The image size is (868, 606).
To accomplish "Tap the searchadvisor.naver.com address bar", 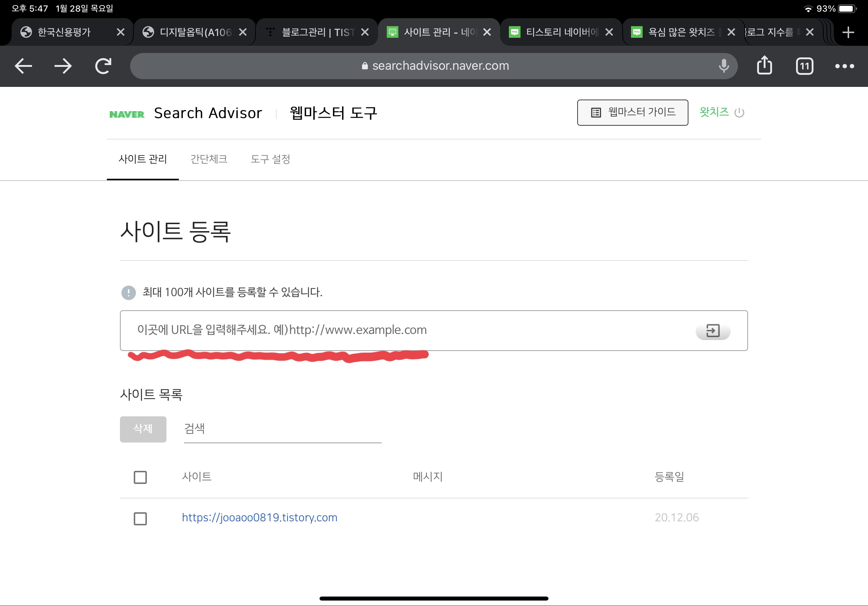I will (x=434, y=66).
